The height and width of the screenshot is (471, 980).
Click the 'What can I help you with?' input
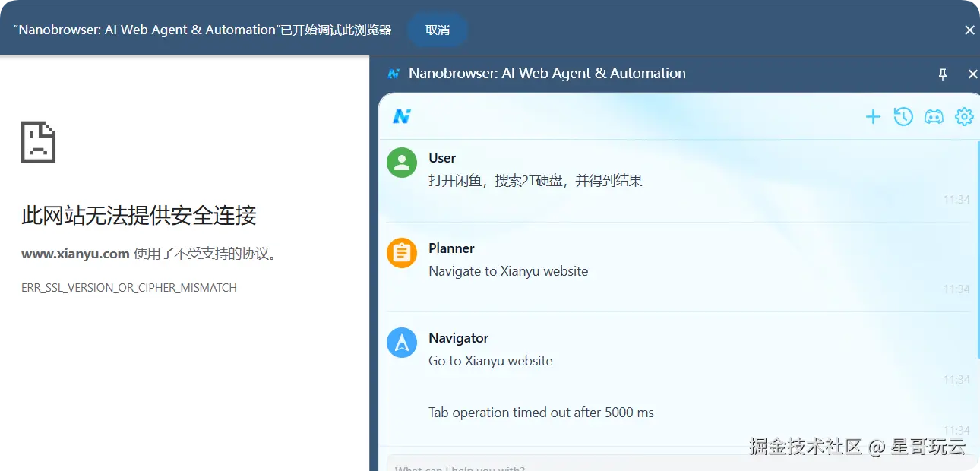681,463
